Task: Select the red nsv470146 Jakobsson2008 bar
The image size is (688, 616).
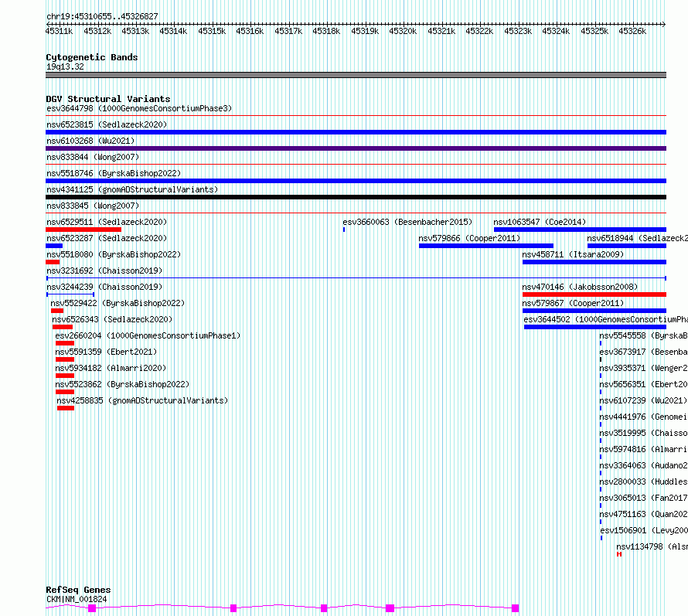Action: point(594,294)
